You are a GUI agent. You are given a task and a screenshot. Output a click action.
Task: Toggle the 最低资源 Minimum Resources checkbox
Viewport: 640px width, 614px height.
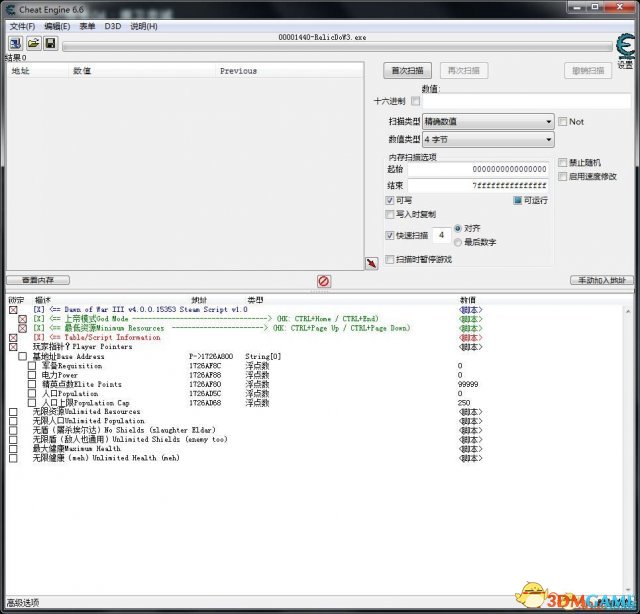point(22,328)
